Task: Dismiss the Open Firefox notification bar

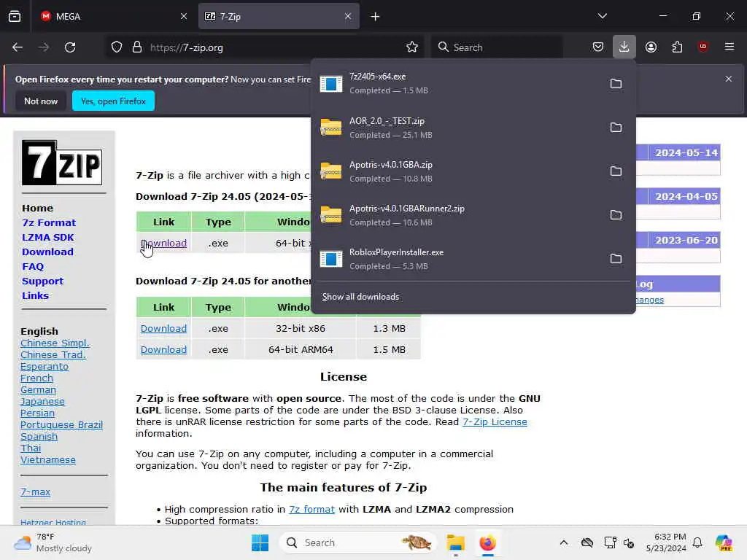Action: 729,79
